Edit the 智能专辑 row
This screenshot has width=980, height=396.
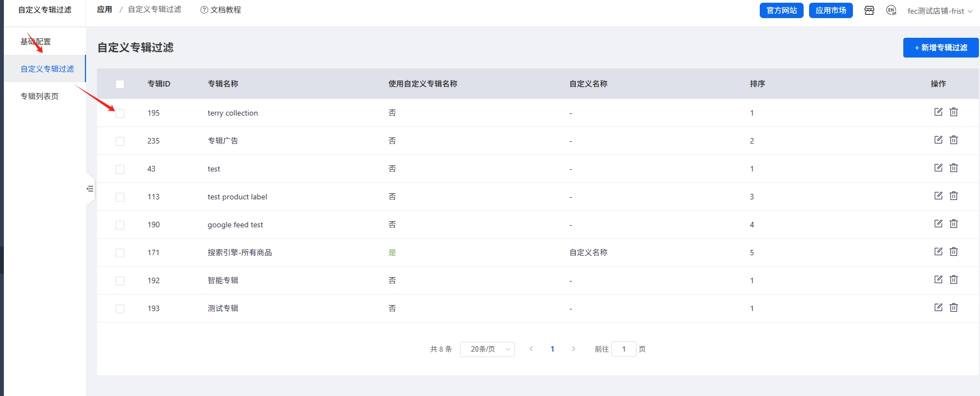click(x=938, y=279)
